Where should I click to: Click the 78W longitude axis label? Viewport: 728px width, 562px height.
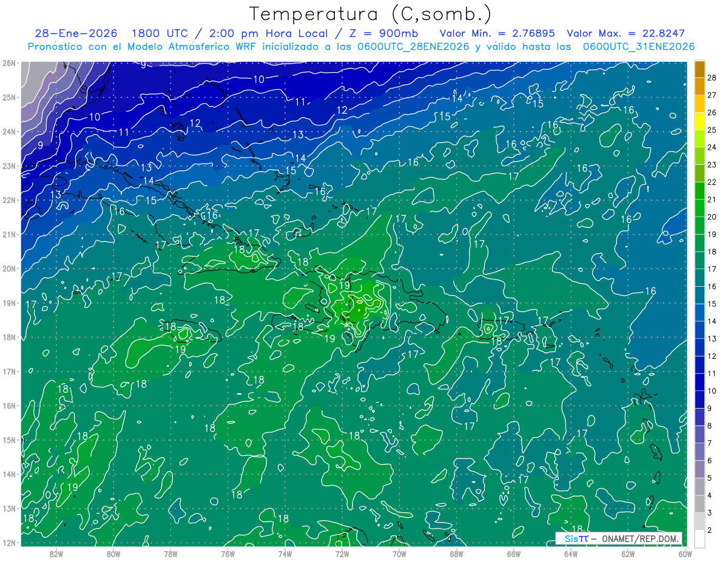tap(170, 554)
